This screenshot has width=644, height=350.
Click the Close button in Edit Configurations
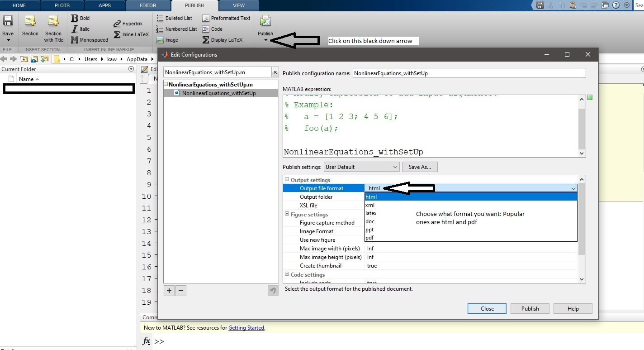[487, 308]
